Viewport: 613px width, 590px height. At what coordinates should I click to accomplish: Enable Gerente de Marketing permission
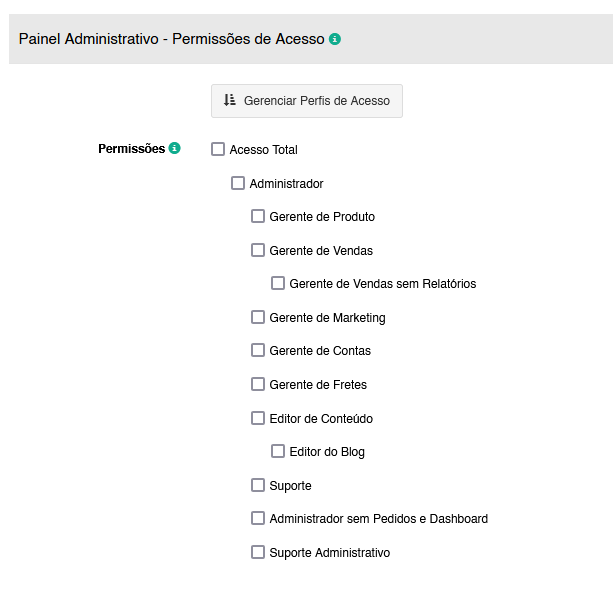tap(258, 317)
